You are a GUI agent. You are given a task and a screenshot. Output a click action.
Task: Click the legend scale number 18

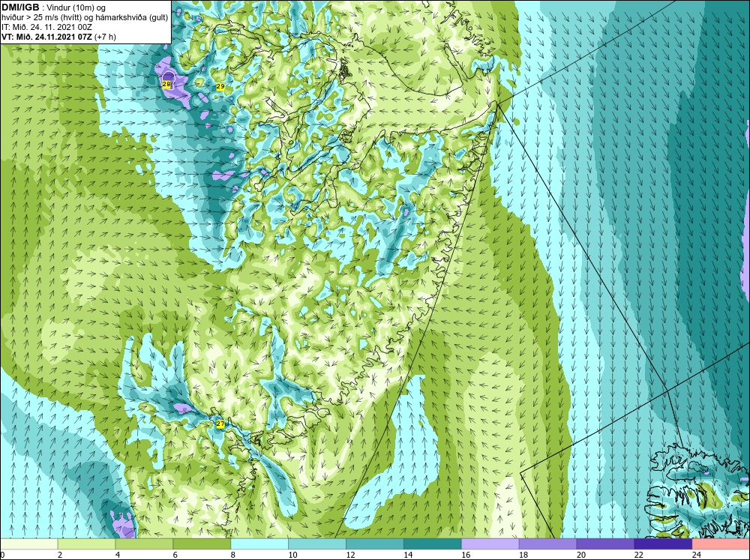(523, 555)
